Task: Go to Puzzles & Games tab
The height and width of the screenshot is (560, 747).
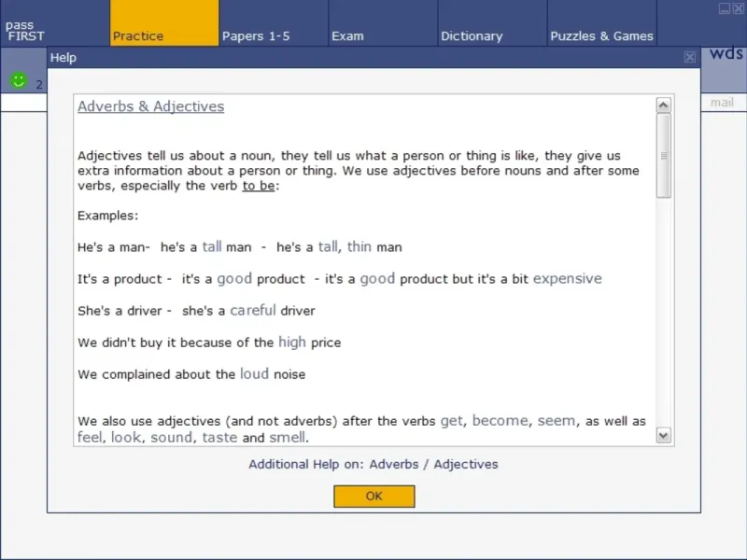Action: (x=602, y=23)
